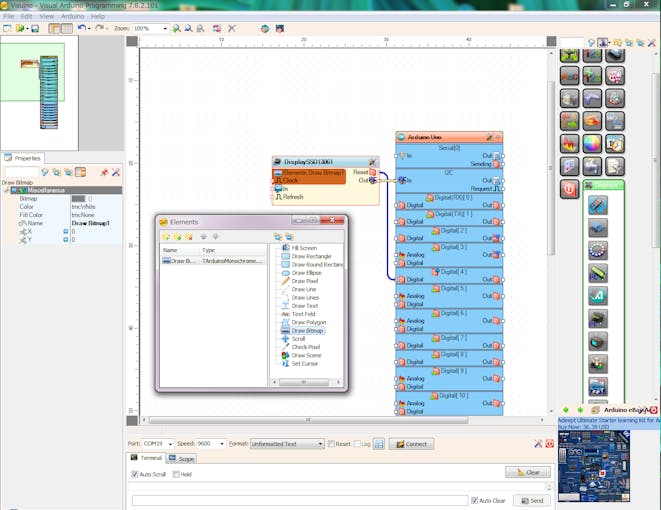Click the tools icon on Arduino Uno header
The height and width of the screenshot is (510, 661).
(x=489, y=137)
